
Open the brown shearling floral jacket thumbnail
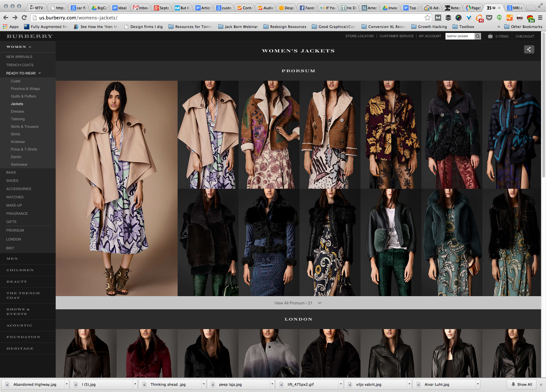269,135
